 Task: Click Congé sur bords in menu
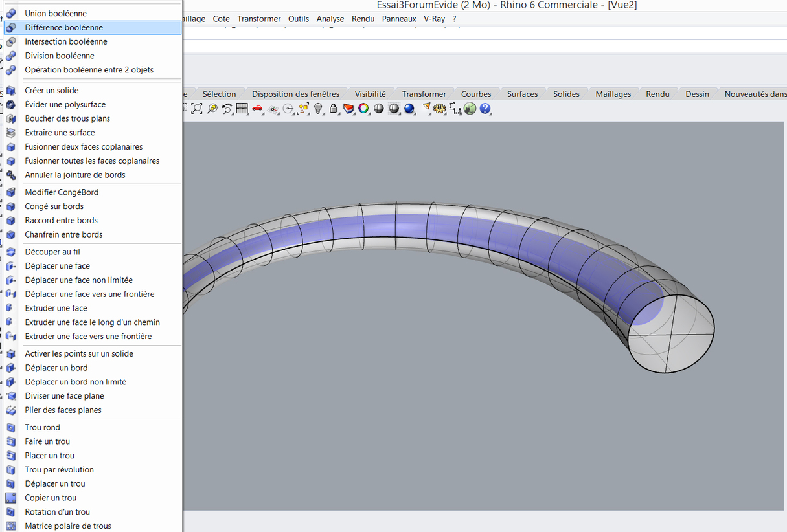click(x=54, y=206)
